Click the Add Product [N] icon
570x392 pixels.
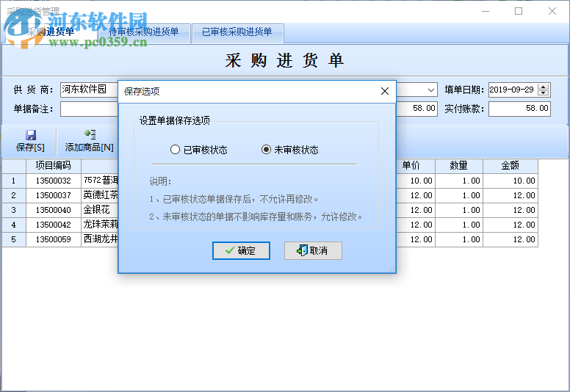click(x=90, y=134)
